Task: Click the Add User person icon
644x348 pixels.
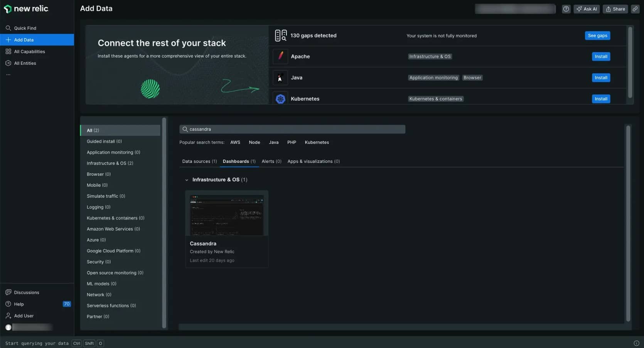Action: (x=8, y=316)
